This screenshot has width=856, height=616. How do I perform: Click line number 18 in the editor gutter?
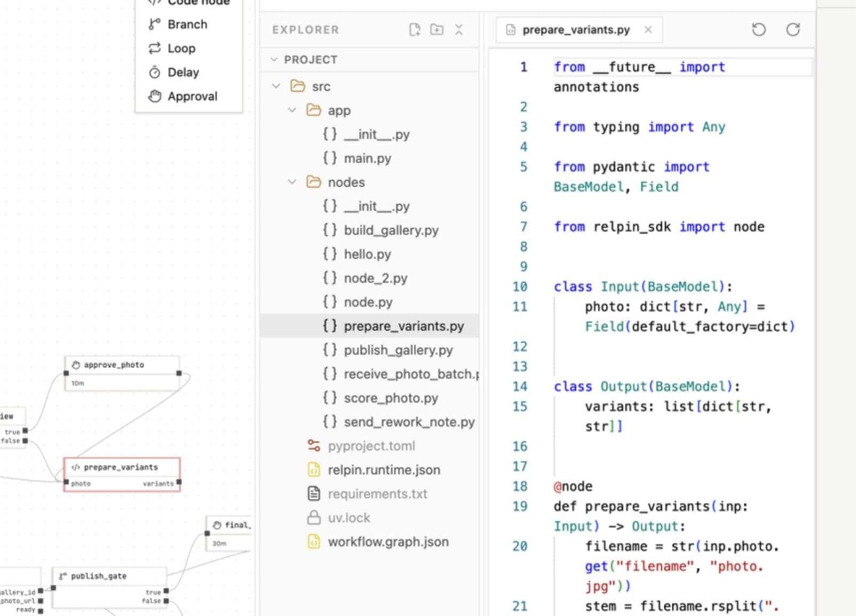520,486
